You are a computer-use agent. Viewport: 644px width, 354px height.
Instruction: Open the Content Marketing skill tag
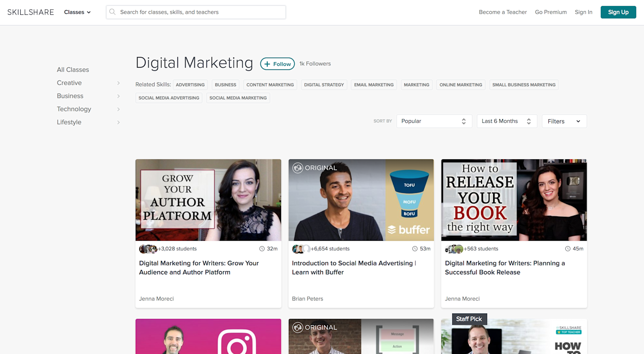click(270, 85)
